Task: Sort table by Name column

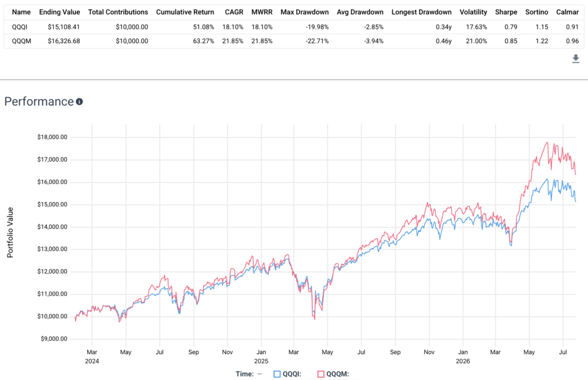Action: (x=21, y=12)
